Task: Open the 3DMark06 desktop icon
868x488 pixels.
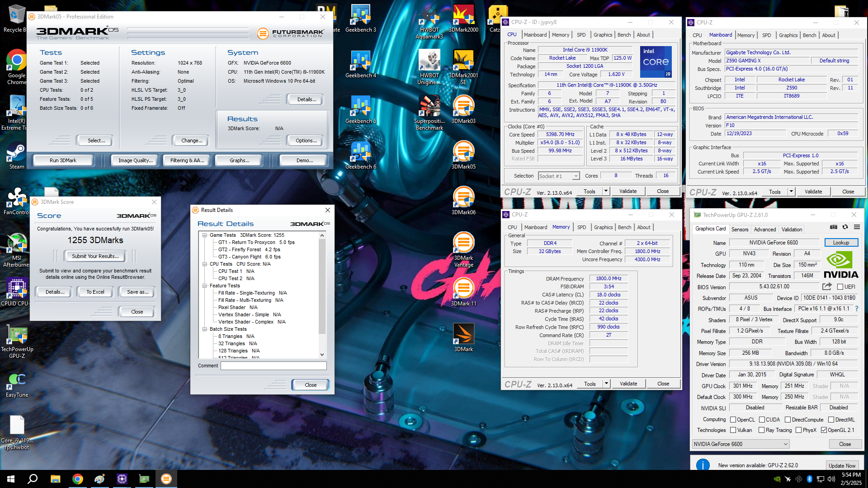Action: tap(463, 201)
